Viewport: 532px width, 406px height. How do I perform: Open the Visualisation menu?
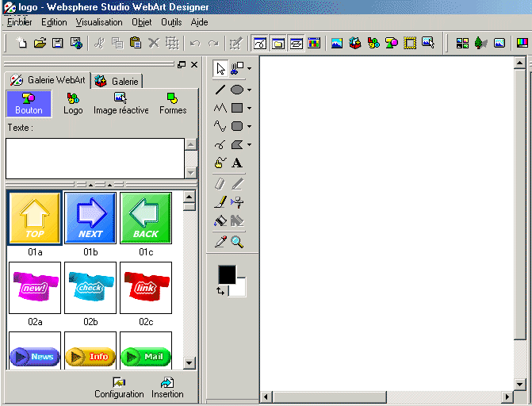[99, 22]
